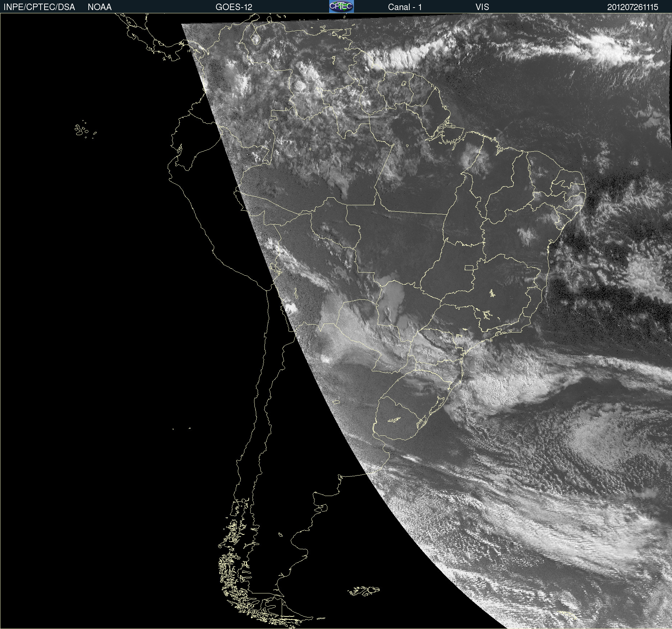The image size is (672, 629).
Task: Click the 201207261115 timestamp
Action: [x=632, y=7]
